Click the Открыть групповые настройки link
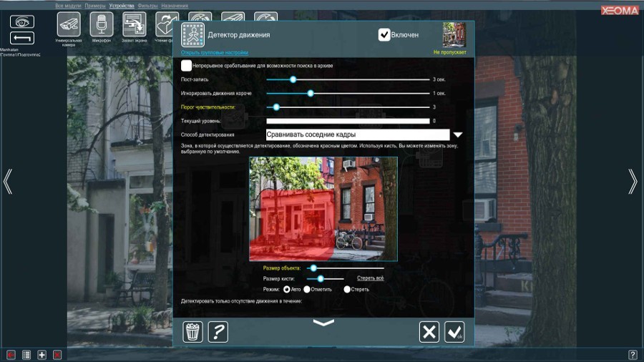This screenshot has height=362, width=644. [x=215, y=53]
